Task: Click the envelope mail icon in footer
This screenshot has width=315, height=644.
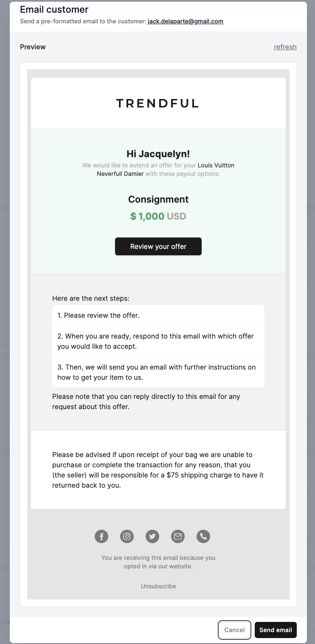Action: 178,536
